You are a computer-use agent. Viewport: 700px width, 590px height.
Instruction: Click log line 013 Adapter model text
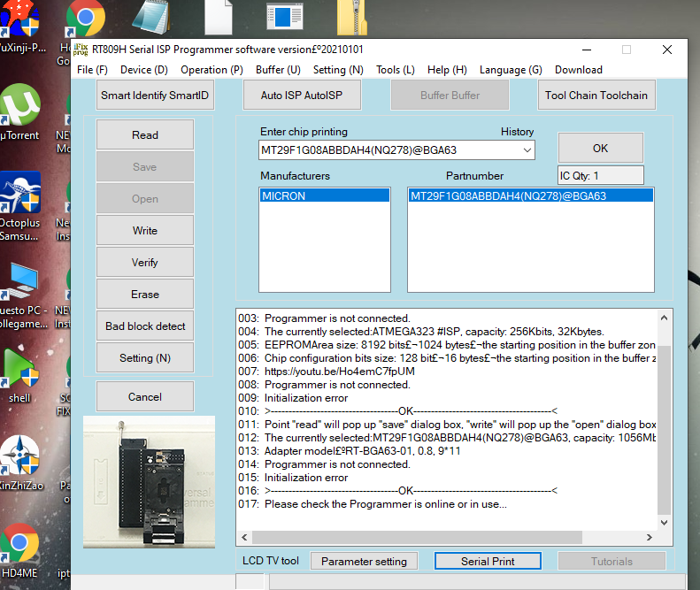click(362, 451)
